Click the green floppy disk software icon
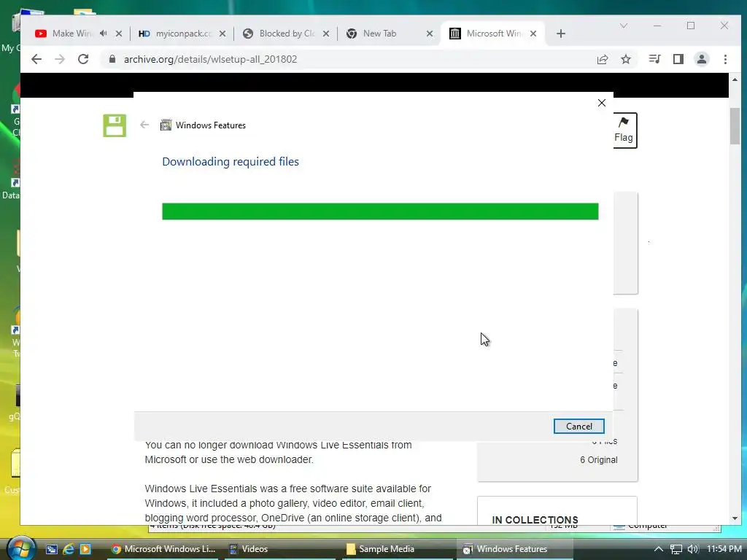 115,125
